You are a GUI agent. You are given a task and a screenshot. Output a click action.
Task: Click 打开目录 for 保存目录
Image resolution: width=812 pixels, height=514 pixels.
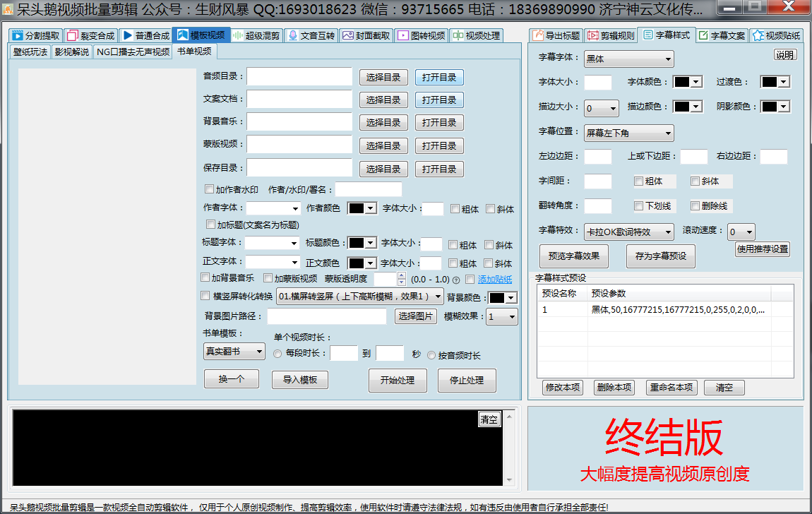tap(439, 169)
